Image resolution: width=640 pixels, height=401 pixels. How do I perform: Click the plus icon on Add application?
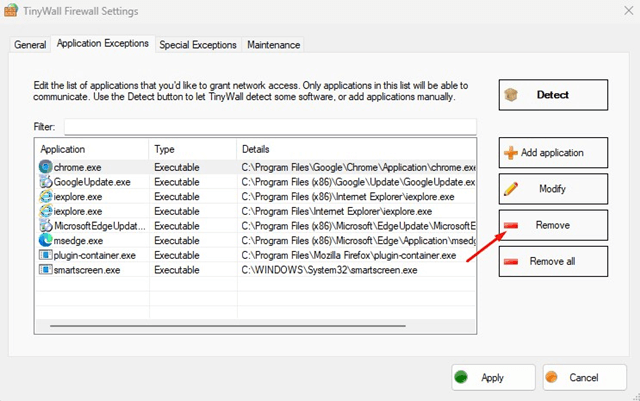511,153
